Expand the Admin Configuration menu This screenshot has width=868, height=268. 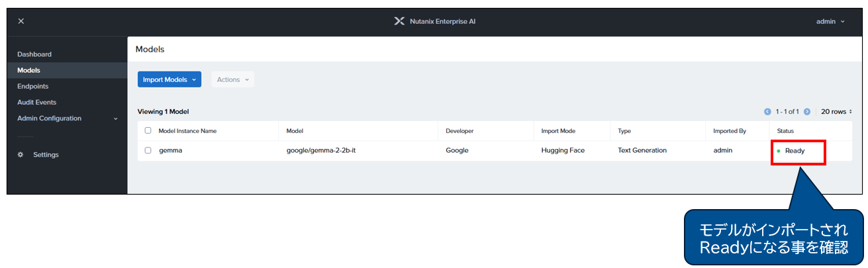pos(66,118)
